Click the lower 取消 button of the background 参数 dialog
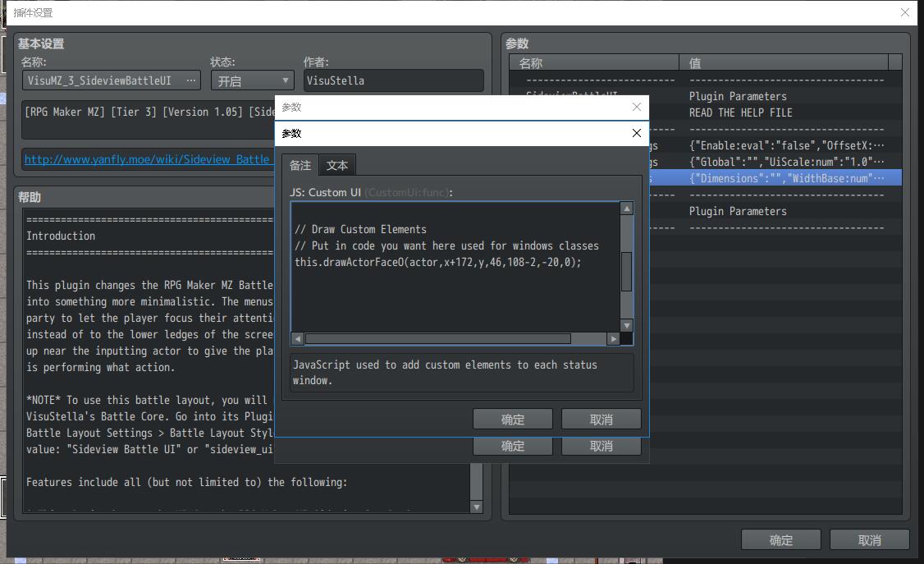This screenshot has height=564, width=924. pyautogui.click(x=601, y=446)
